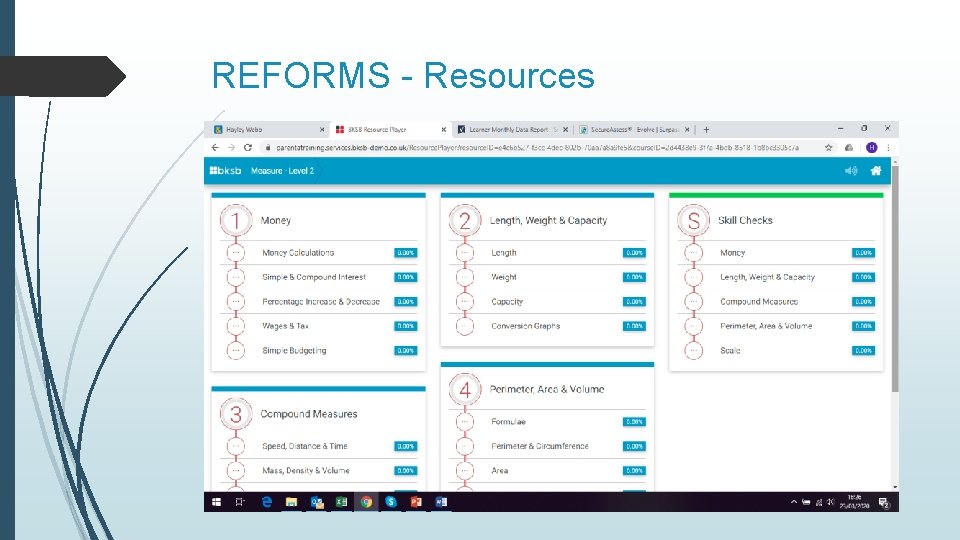Click the Length, Weight & Capacity section 2 heading

(548, 220)
